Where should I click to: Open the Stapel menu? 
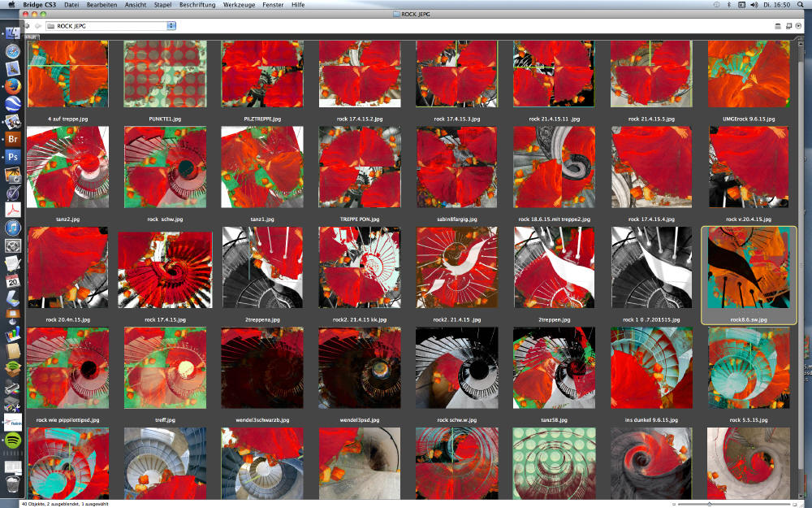[x=162, y=5]
